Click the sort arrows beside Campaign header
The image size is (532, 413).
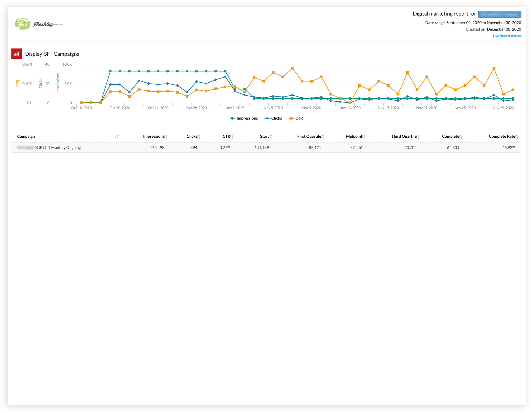(117, 136)
